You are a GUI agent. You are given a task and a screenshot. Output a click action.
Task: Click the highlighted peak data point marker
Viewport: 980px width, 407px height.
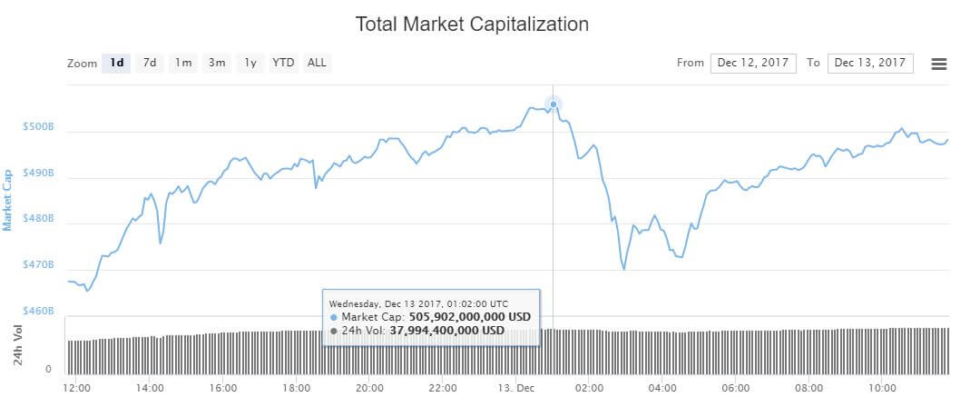tap(554, 104)
